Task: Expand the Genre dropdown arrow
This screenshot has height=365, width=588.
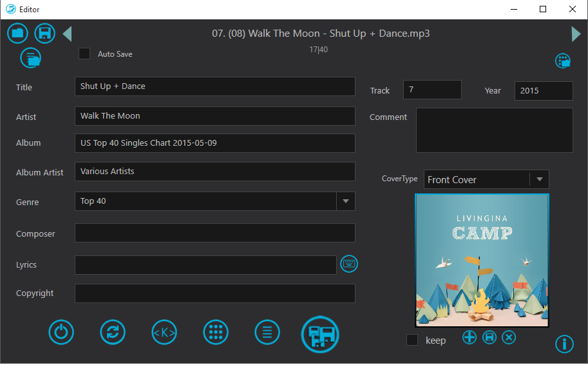Action: pos(346,201)
